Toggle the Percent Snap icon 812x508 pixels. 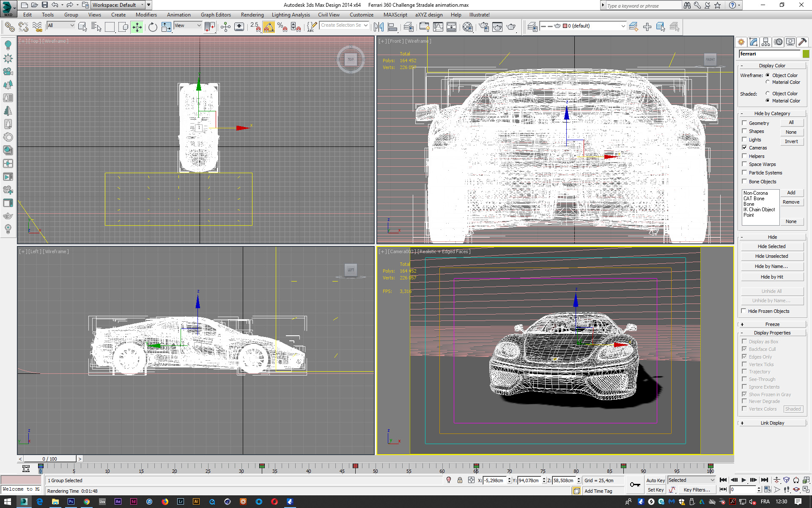tap(282, 27)
